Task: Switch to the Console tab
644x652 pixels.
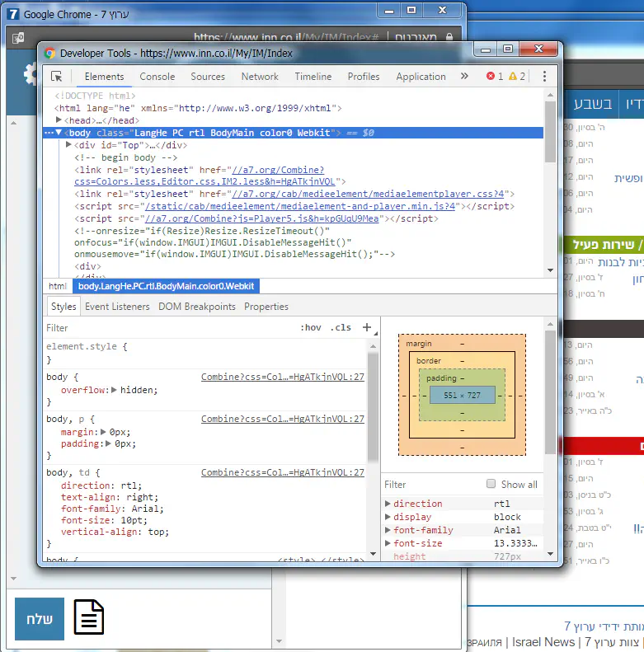Action: (x=157, y=77)
